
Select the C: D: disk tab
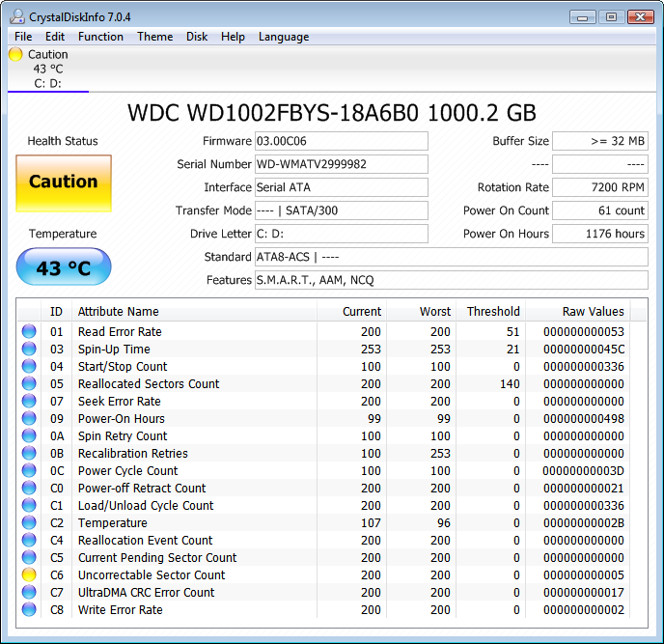coord(47,83)
